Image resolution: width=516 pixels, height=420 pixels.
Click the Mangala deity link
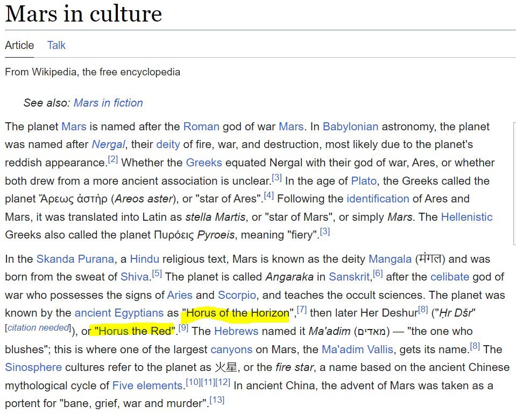[x=390, y=259]
